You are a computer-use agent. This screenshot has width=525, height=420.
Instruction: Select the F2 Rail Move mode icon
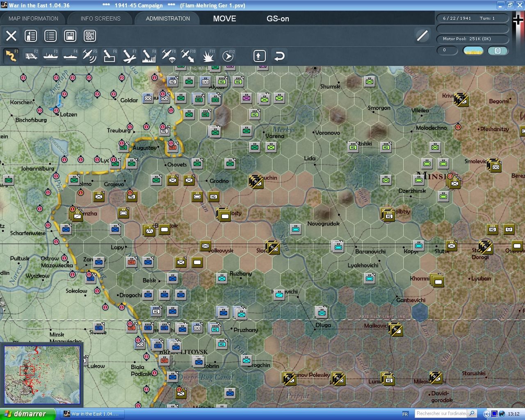31,56
